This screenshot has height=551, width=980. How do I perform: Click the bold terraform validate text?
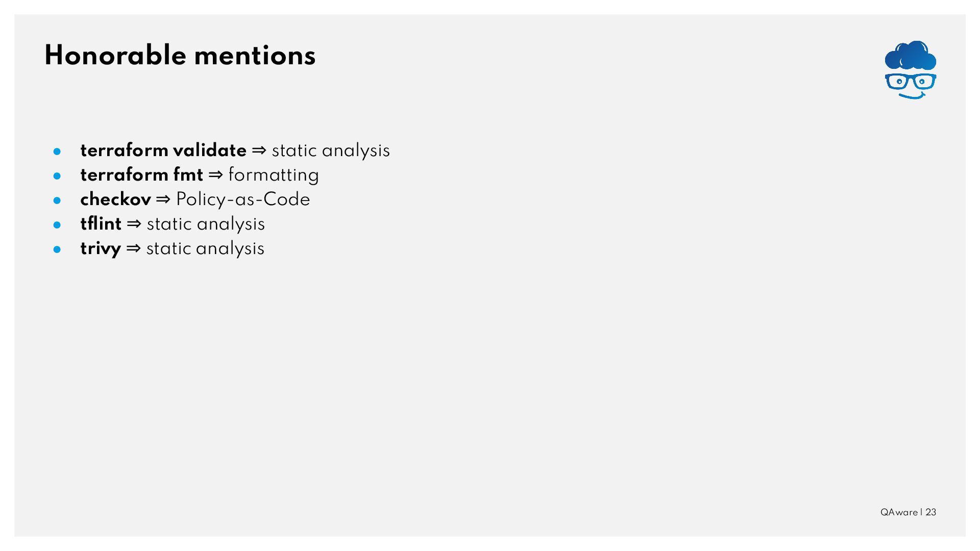click(x=163, y=151)
